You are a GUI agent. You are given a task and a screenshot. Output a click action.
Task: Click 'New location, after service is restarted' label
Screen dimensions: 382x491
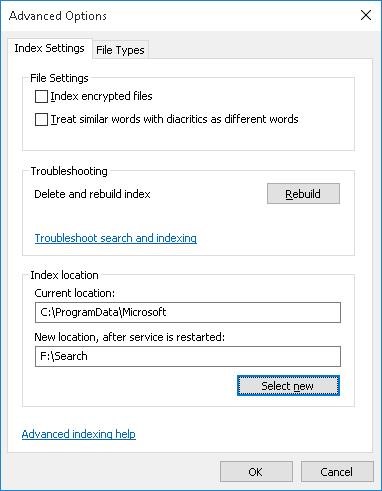[x=129, y=337]
